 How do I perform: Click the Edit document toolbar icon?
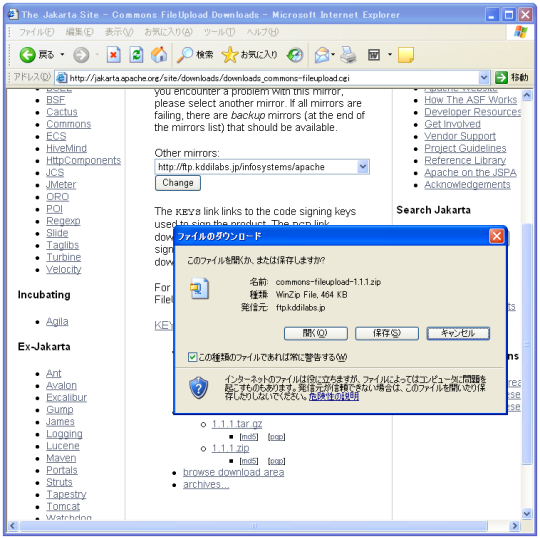click(374, 55)
